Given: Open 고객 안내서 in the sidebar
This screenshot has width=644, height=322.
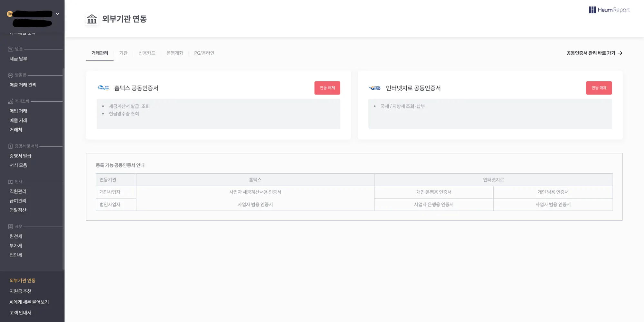Looking at the screenshot, I should (20, 313).
